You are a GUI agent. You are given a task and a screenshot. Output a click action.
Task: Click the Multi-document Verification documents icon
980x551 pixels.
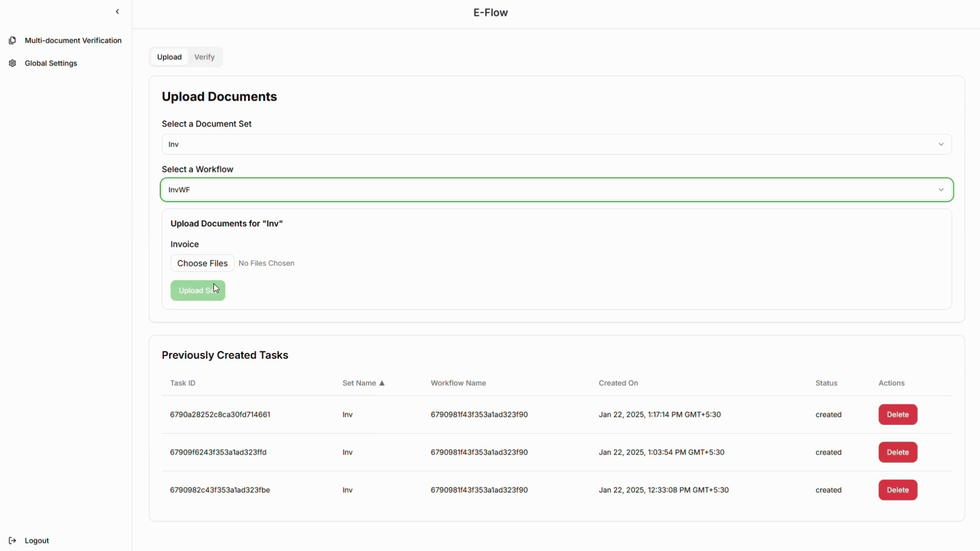[12, 40]
